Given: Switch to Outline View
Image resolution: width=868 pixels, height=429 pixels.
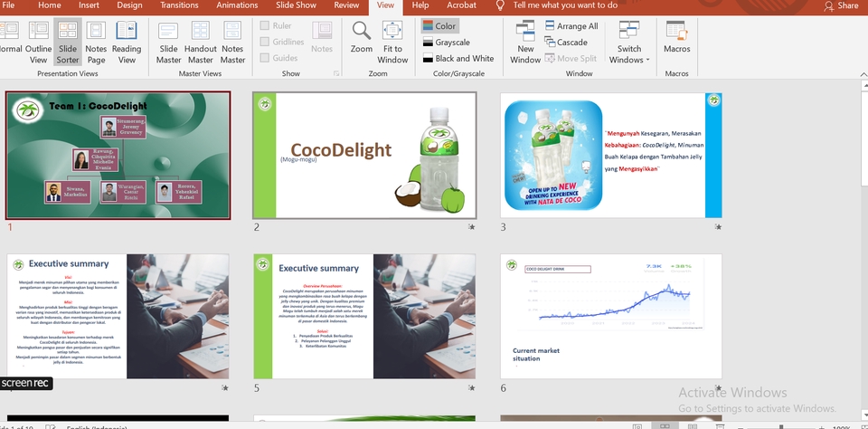Looking at the screenshot, I should [38, 43].
